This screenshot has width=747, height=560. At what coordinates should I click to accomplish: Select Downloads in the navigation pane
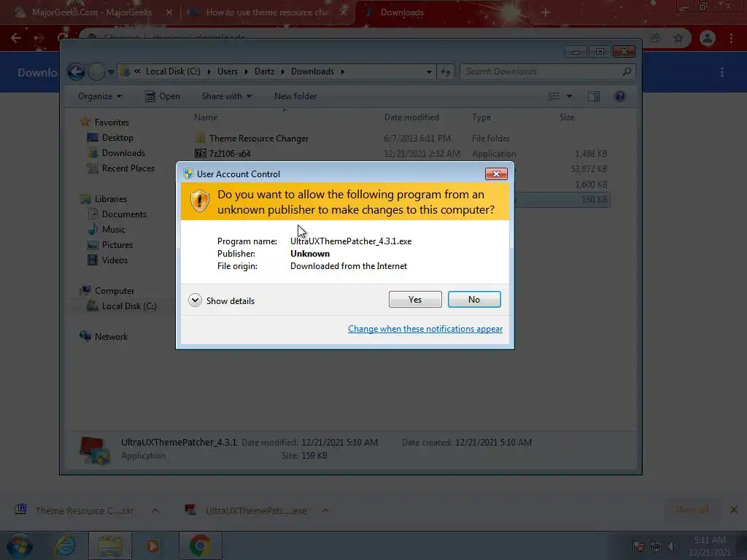coord(116,153)
